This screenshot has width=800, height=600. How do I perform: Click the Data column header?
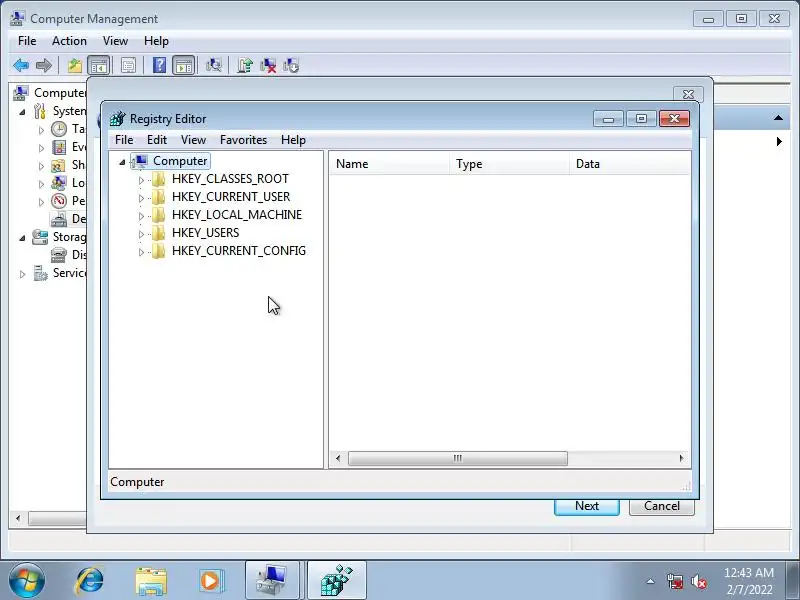tap(629, 164)
